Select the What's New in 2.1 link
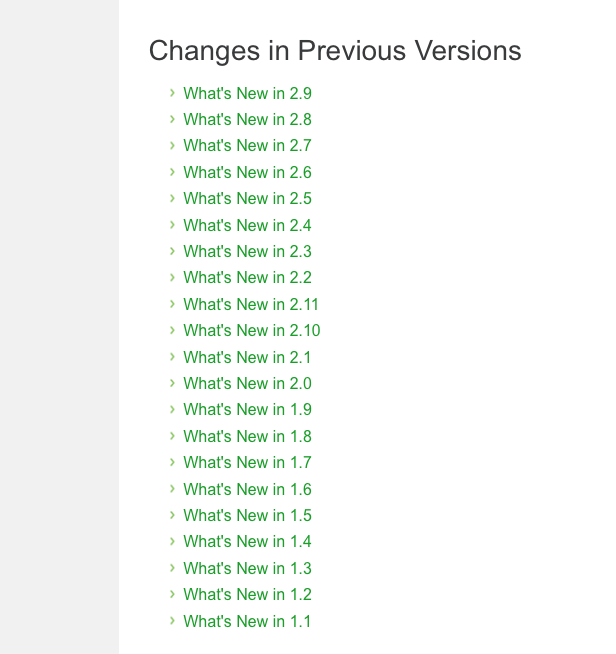The image size is (616, 654). (247, 357)
